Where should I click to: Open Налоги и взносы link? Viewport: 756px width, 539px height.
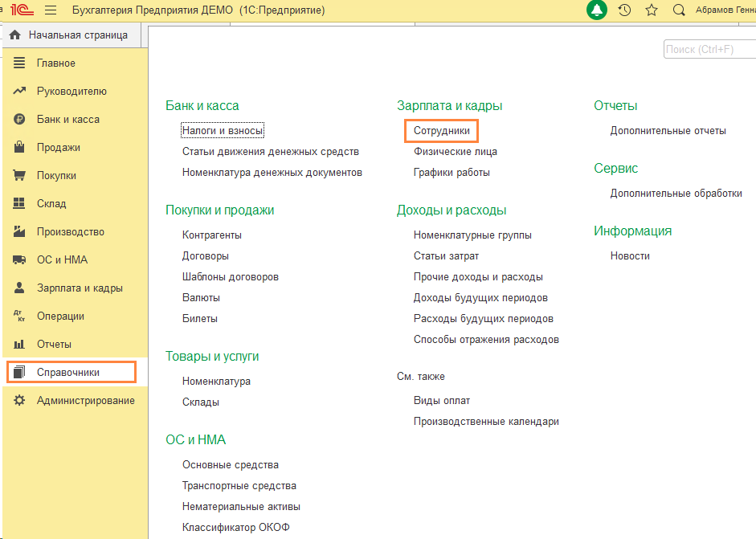pyautogui.click(x=223, y=131)
